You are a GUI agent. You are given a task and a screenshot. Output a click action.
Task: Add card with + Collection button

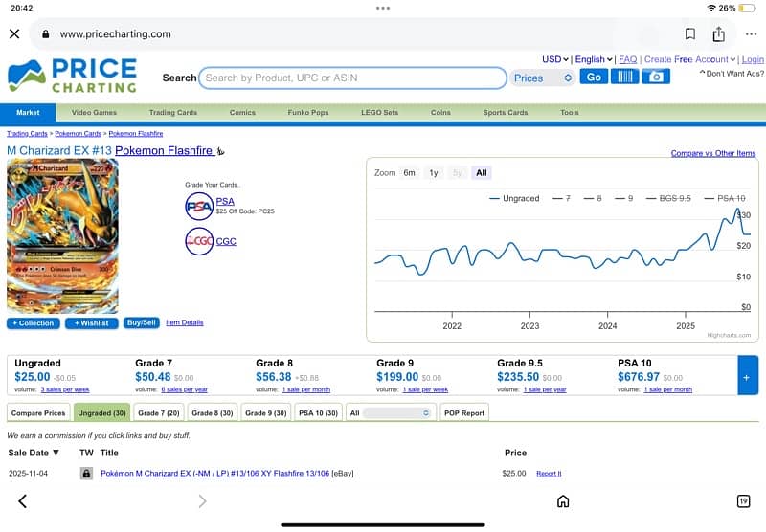(33, 323)
